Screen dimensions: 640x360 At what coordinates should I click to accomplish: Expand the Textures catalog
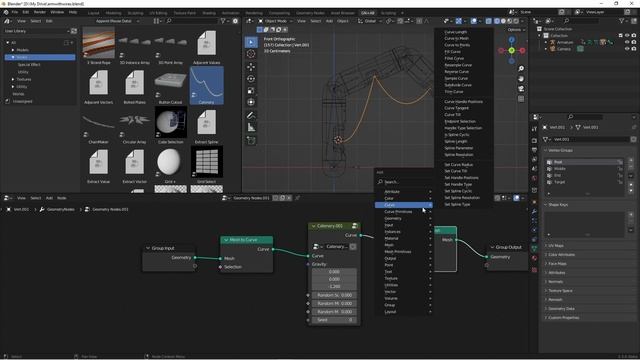pos(13,79)
